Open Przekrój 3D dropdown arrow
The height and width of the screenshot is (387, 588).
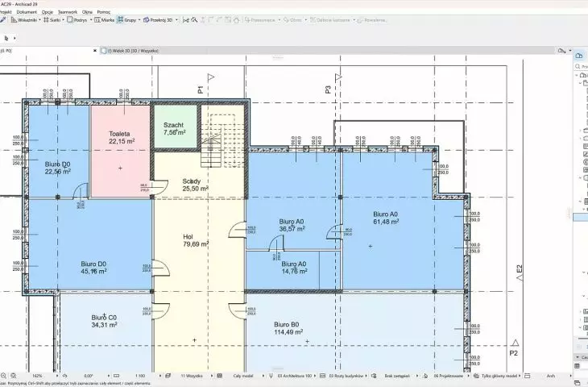[176, 20]
